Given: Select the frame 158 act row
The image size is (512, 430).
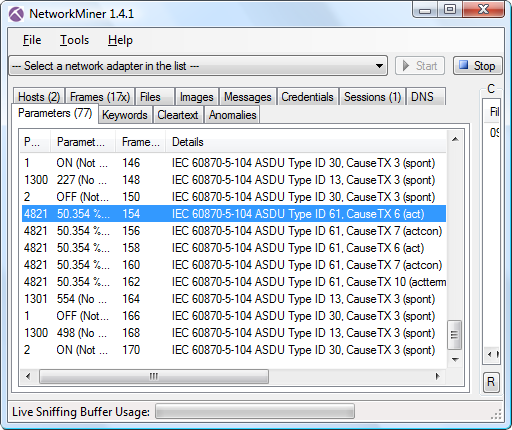Looking at the screenshot, I should click(233, 248).
